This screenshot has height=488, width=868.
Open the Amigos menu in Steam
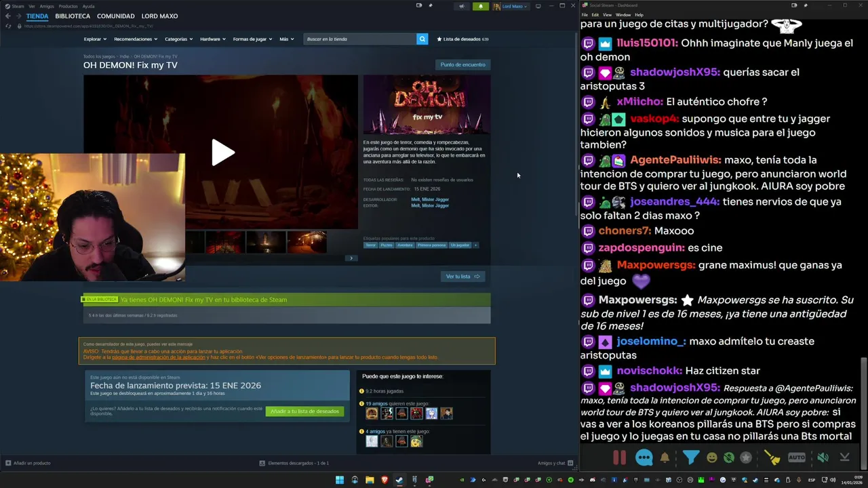point(47,6)
